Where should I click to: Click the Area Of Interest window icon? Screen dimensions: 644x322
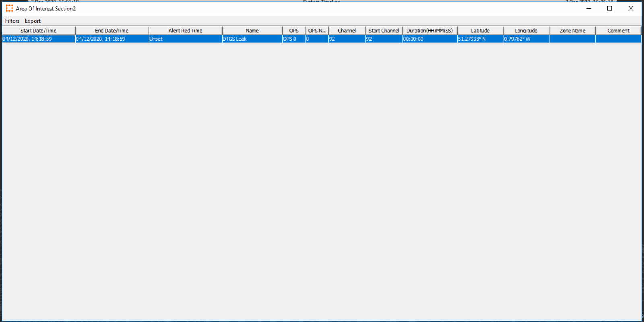(9, 8)
